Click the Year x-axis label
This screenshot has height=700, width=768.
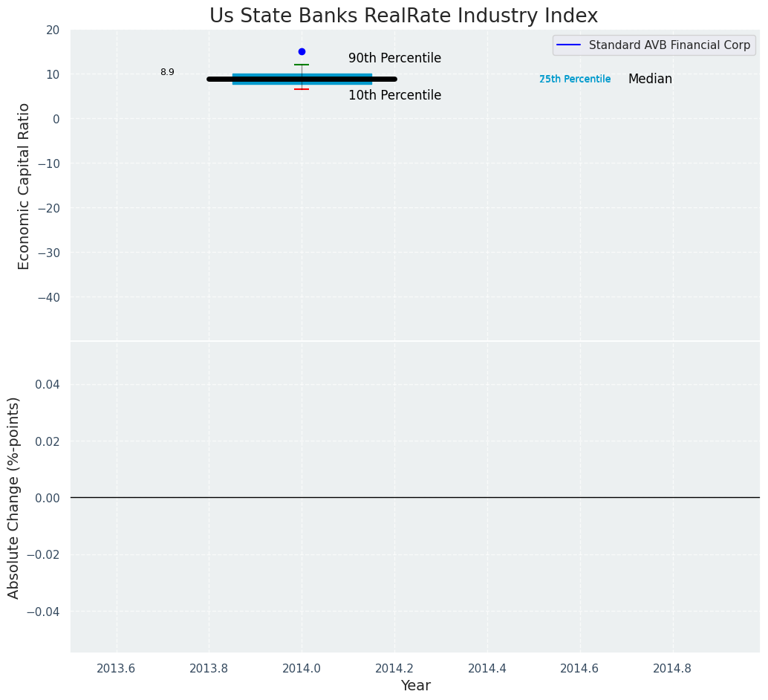415,686
